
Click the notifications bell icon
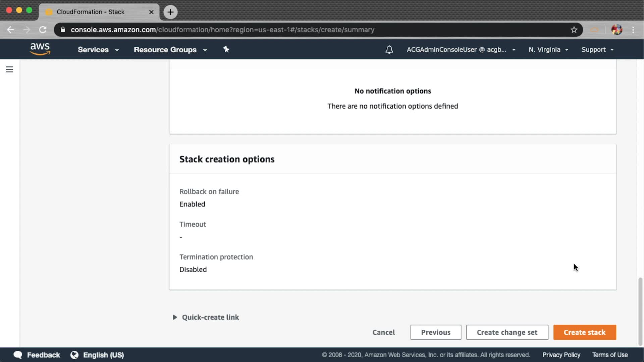pyautogui.click(x=389, y=50)
